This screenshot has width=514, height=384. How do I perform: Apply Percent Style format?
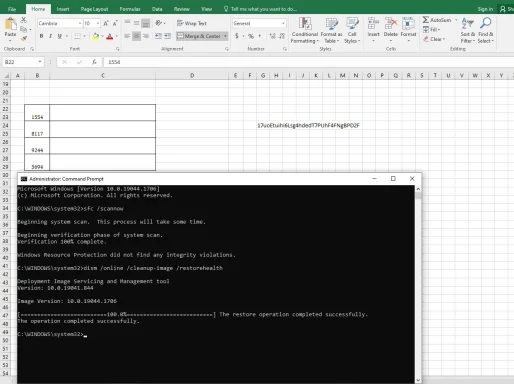(251, 36)
